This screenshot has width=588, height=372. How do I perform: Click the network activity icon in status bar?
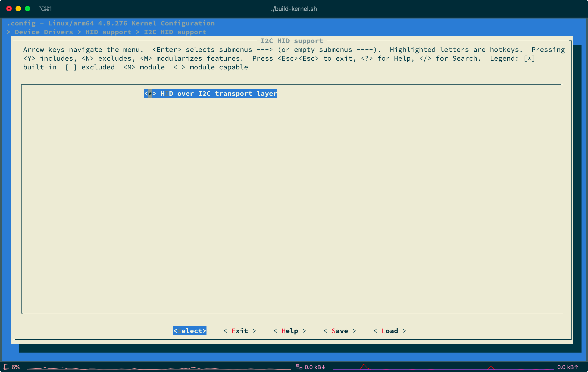click(299, 367)
